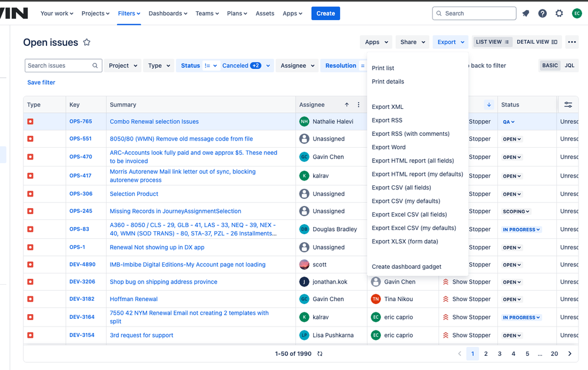
Task: Open the Assignee filter dropdown
Action: [297, 66]
